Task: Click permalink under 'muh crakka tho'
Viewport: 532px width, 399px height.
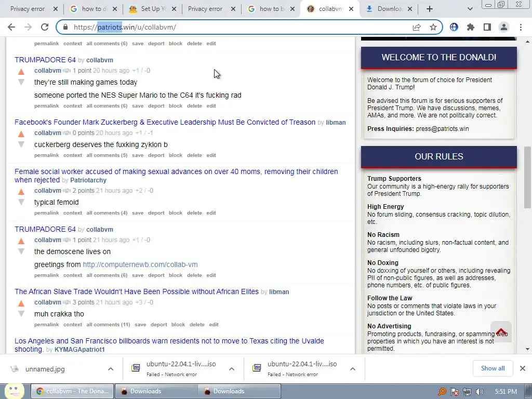Action: (x=46, y=324)
